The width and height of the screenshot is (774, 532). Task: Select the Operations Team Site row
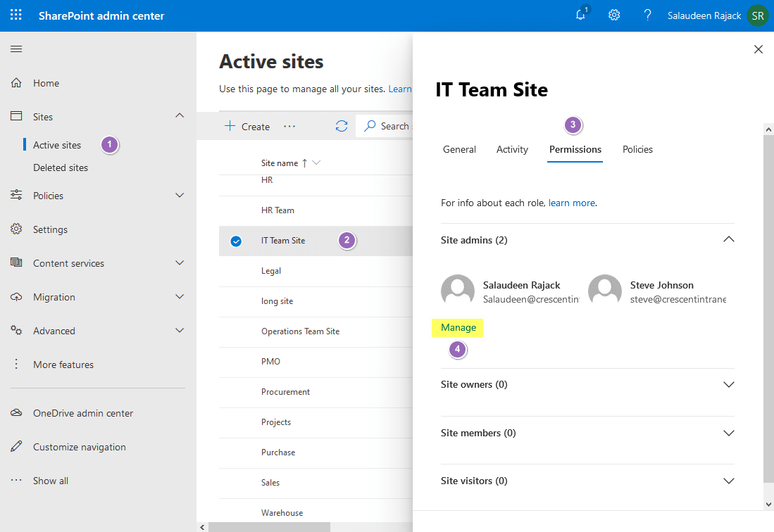coord(316,331)
